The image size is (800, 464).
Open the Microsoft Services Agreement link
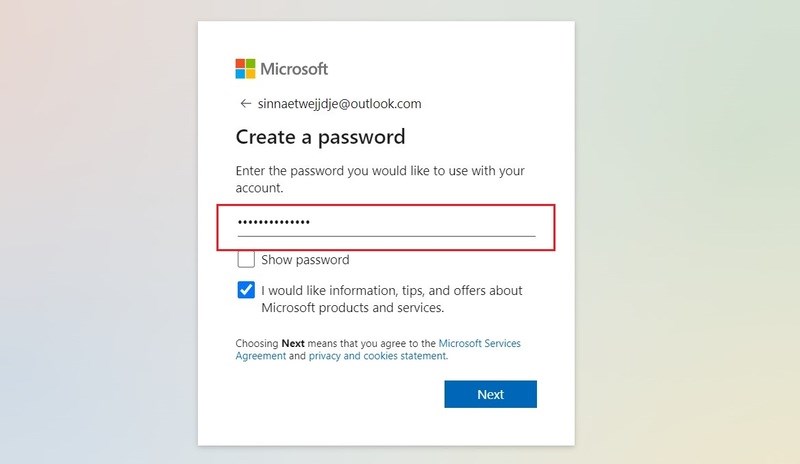point(479,343)
